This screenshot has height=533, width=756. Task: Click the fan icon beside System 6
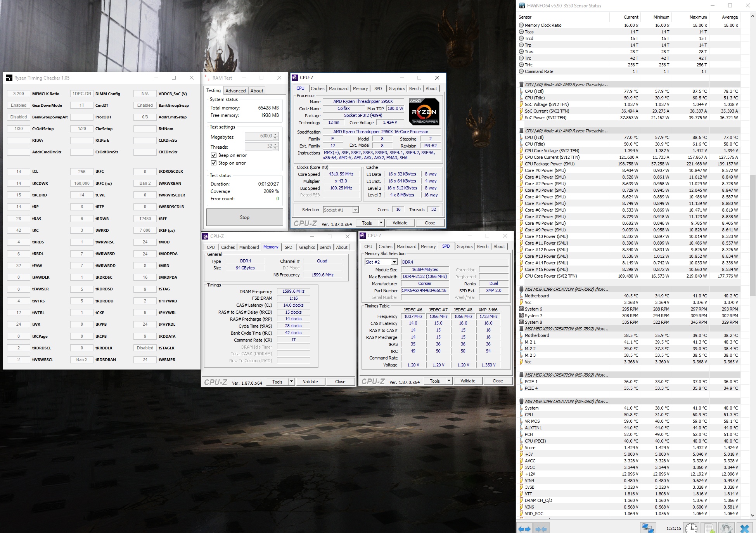coord(521,309)
